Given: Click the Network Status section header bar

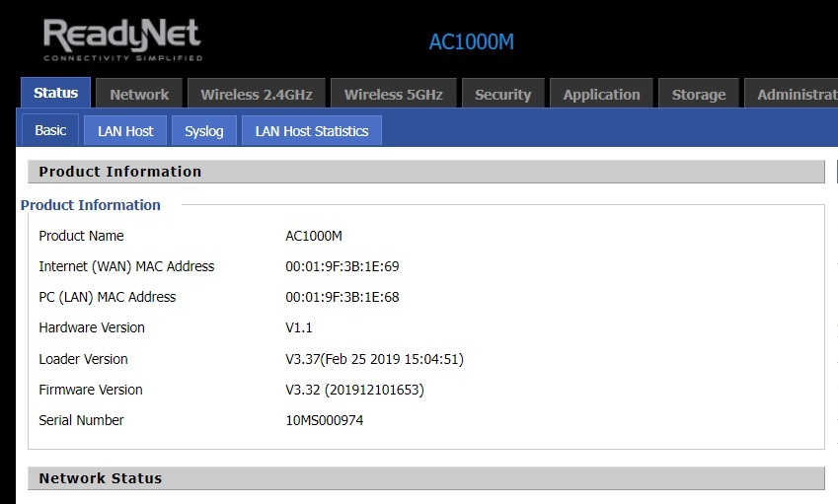Looking at the screenshot, I should click(425, 478).
